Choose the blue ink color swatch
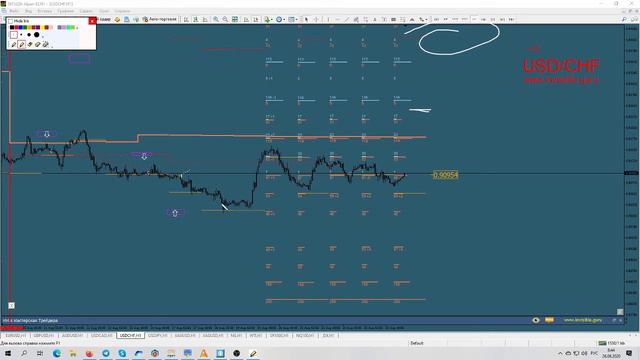Viewport: 640px width, 360px height. coord(20,27)
